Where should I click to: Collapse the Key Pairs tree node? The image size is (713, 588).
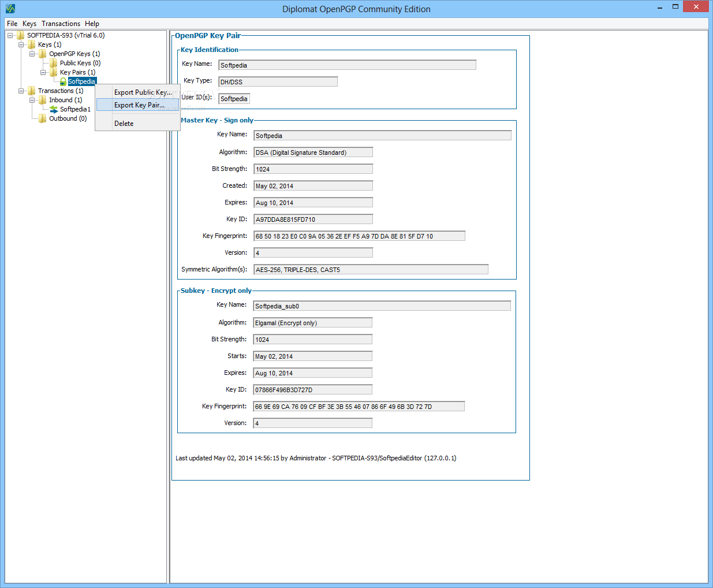coord(43,72)
